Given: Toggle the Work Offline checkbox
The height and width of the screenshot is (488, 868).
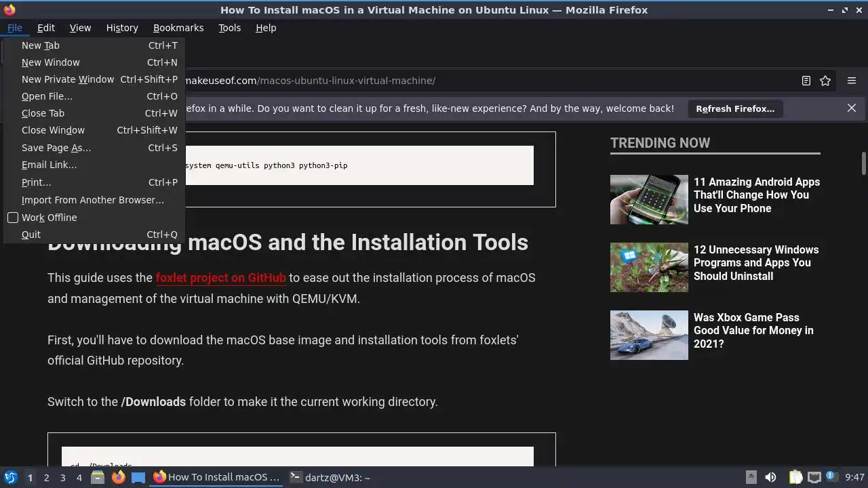Looking at the screenshot, I should (x=13, y=218).
